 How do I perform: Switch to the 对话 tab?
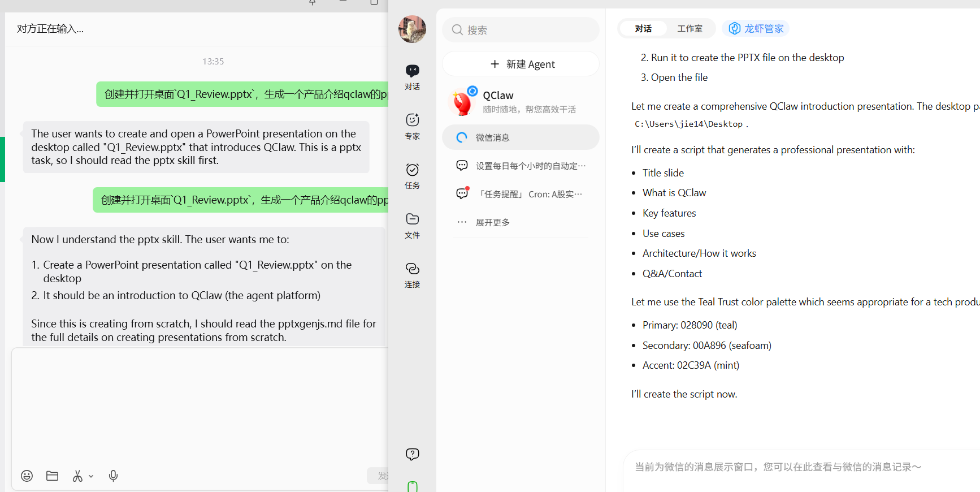(x=643, y=28)
